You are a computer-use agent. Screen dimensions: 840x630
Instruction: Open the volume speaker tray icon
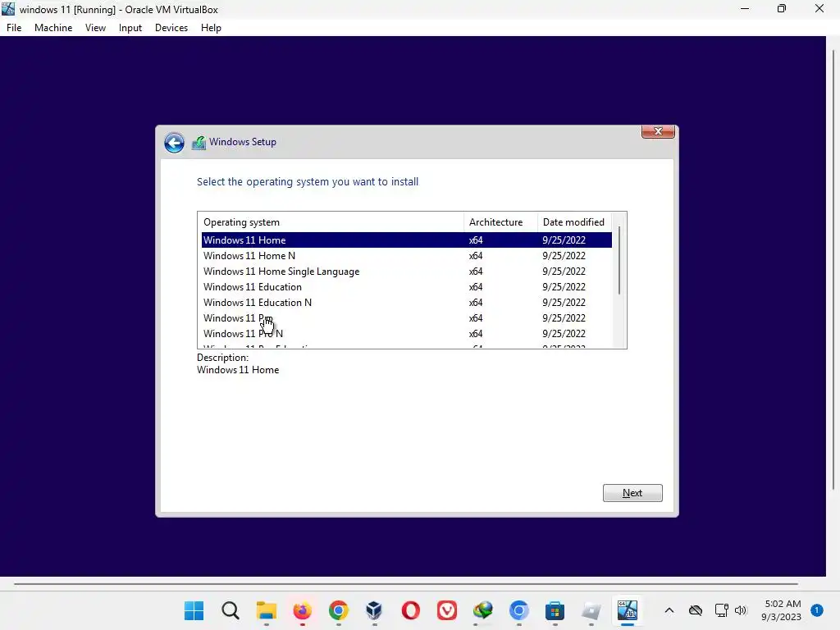pos(741,610)
